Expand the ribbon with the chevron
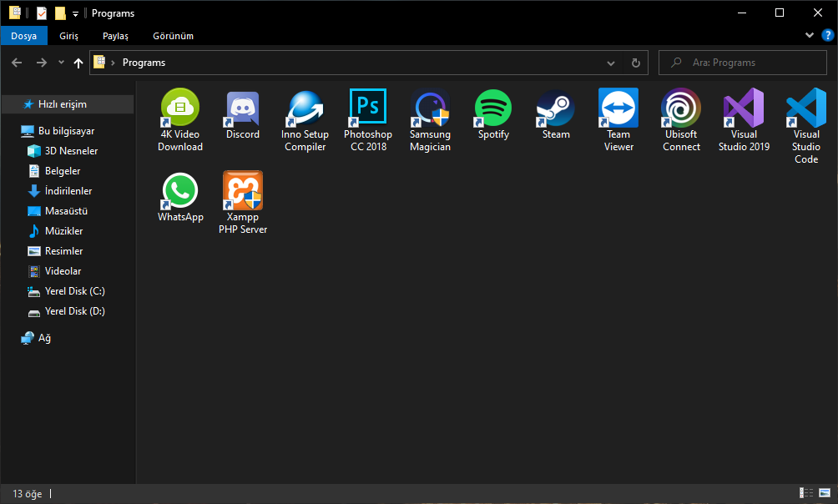 click(809, 35)
